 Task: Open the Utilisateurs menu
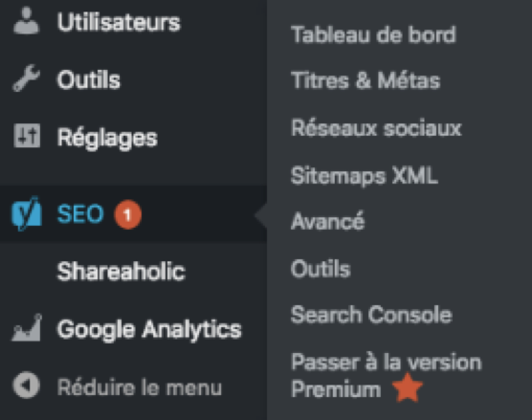(119, 22)
